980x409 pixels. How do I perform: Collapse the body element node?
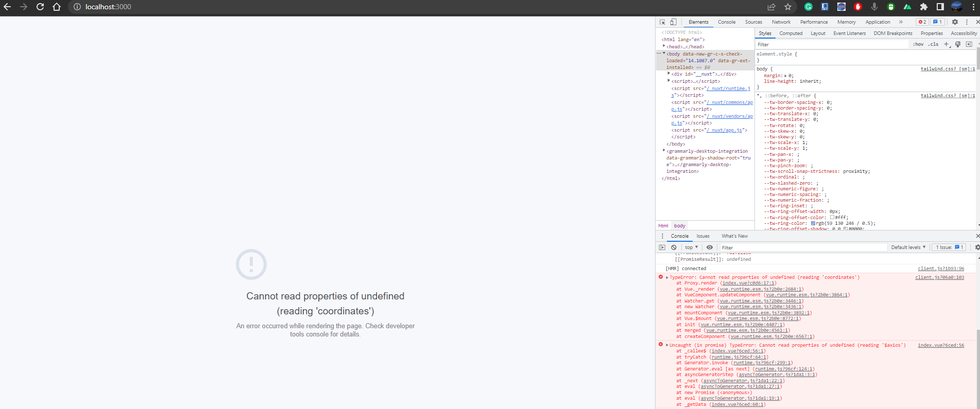click(x=664, y=54)
